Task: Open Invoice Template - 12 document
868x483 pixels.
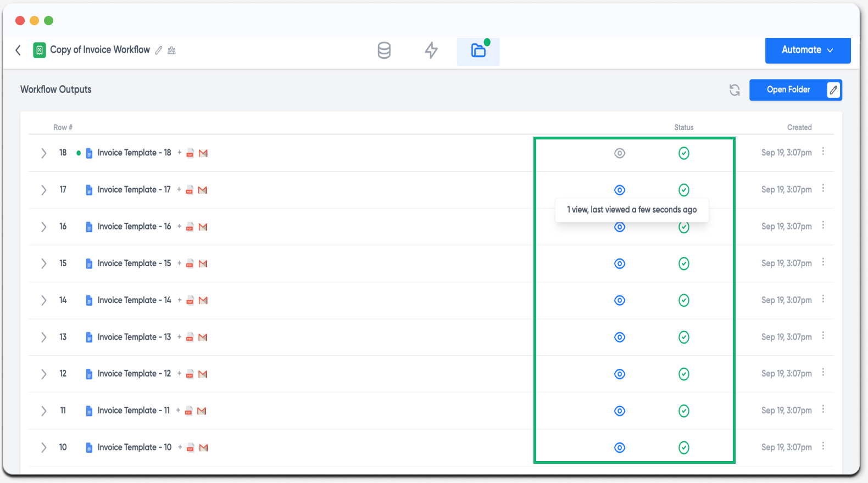Action: 134,373
